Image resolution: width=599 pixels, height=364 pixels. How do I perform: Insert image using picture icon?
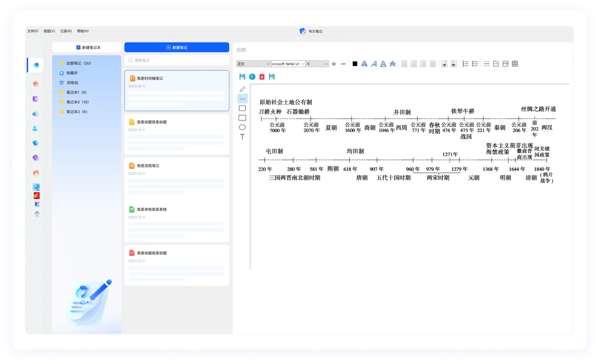[x=505, y=64]
